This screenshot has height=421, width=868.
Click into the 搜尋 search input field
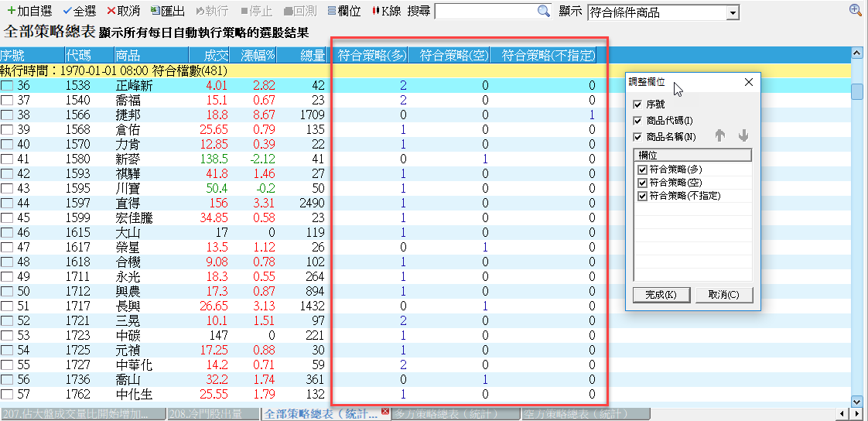tap(485, 12)
